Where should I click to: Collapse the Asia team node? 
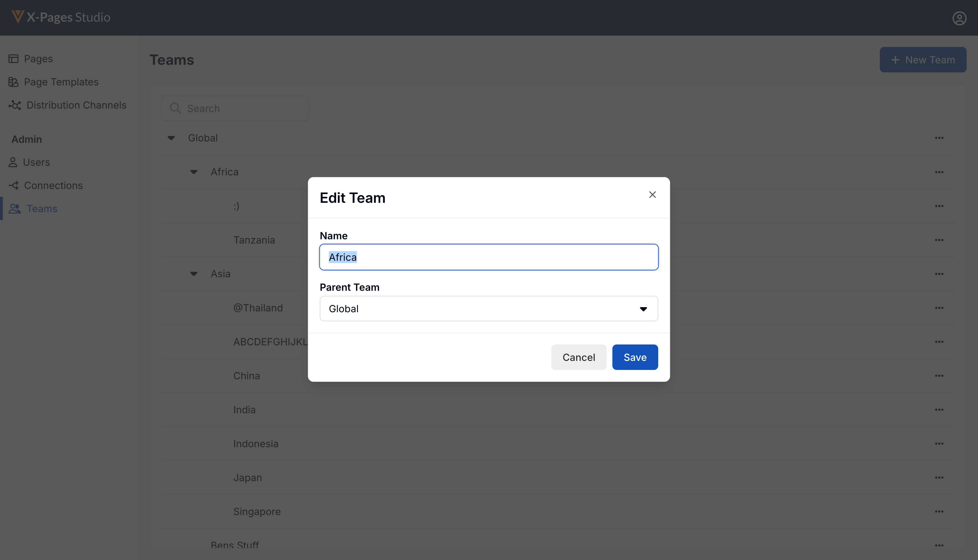[x=194, y=274]
